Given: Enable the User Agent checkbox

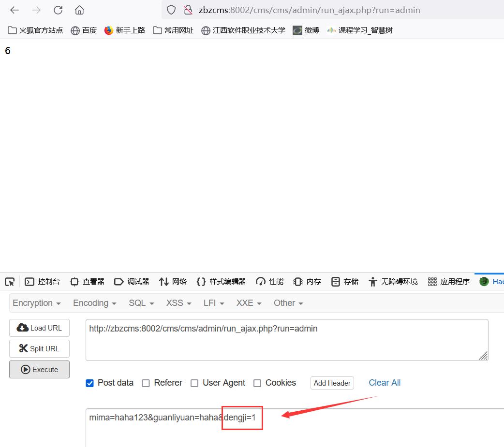Looking at the screenshot, I should tap(194, 383).
